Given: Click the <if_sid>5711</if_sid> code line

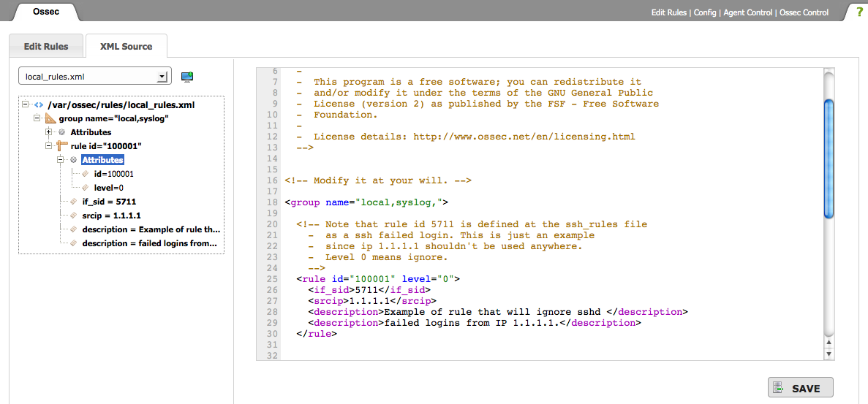Looking at the screenshot, I should coord(369,290).
